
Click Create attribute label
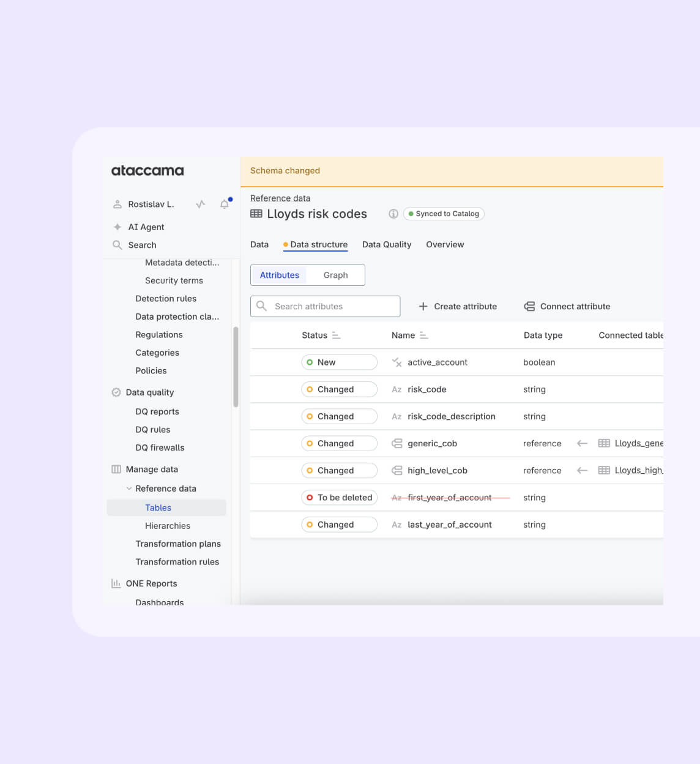click(466, 306)
